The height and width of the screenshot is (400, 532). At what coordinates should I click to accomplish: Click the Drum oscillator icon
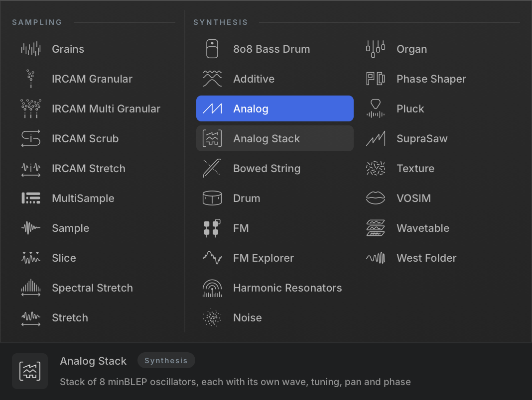point(212,199)
